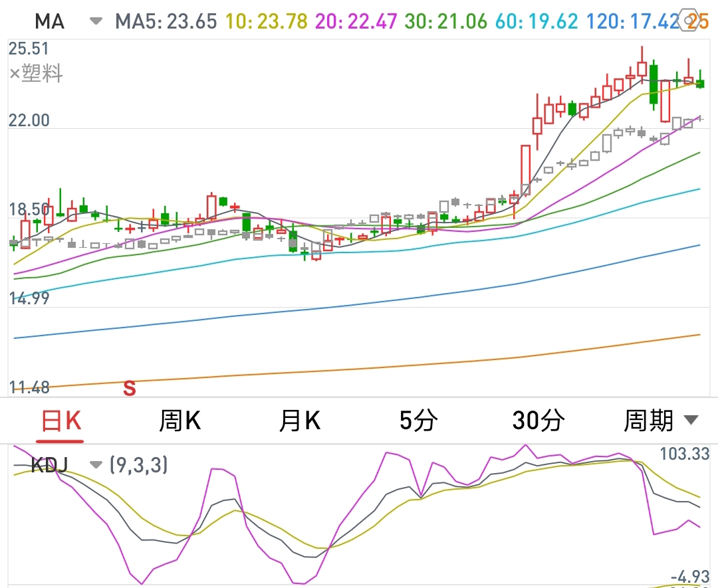Remove the ×塑料 overlay comparison label
This screenshot has width=718, height=588.
click(x=36, y=73)
